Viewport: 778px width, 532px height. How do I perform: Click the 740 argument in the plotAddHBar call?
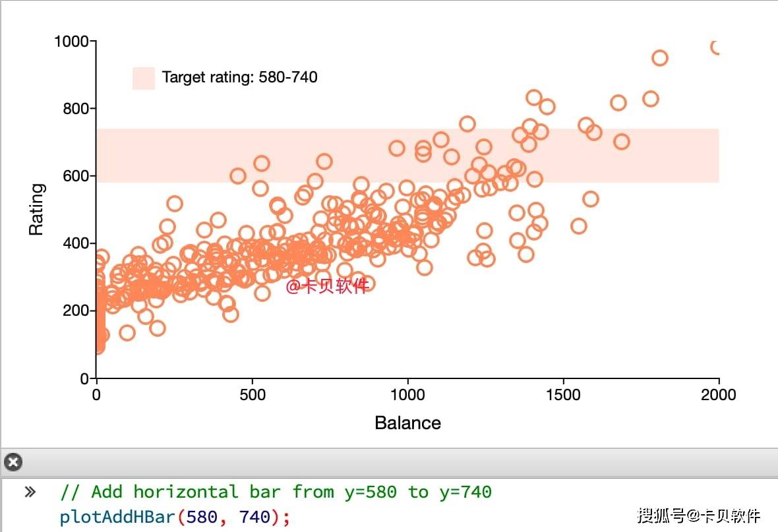[254, 516]
